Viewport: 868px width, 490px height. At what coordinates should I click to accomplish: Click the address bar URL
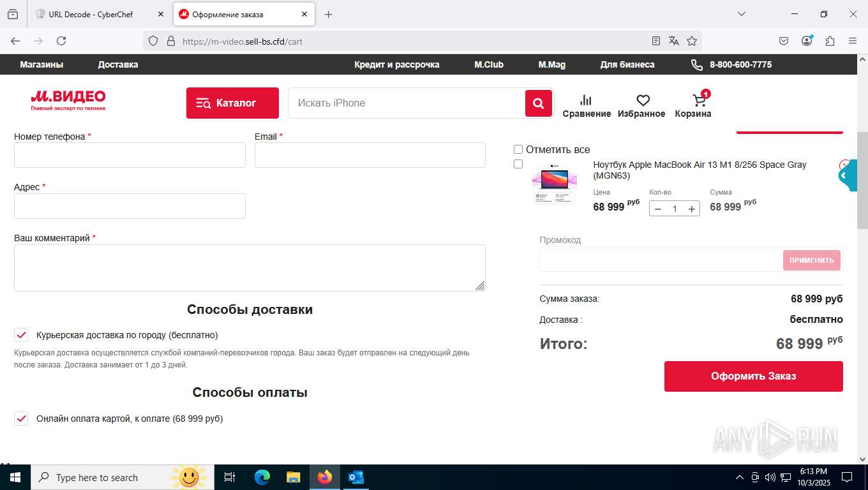[243, 41]
